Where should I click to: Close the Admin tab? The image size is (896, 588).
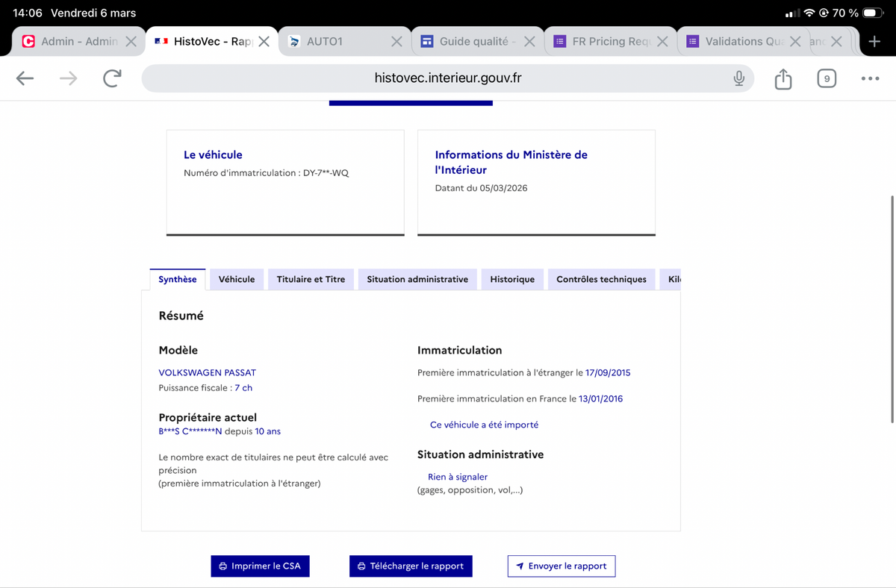[131, 42]
